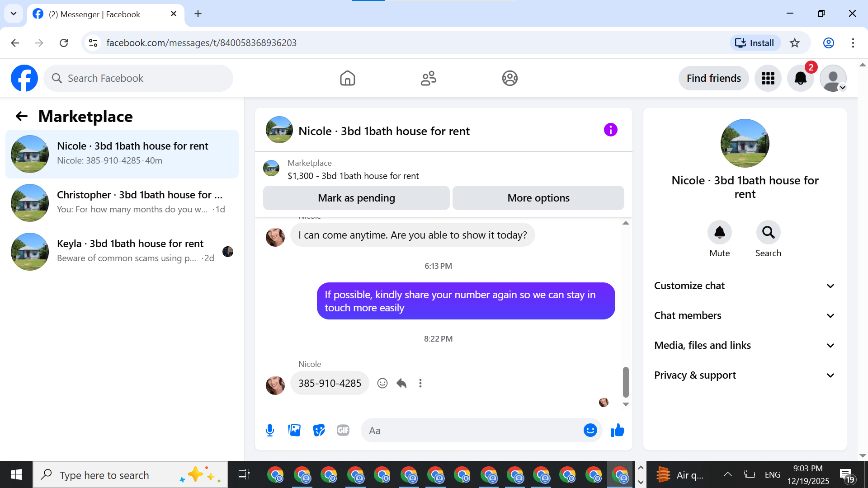Expand Media, files and links
The image size is (868, 488).
pyautogui.click(x=745, y=345)
